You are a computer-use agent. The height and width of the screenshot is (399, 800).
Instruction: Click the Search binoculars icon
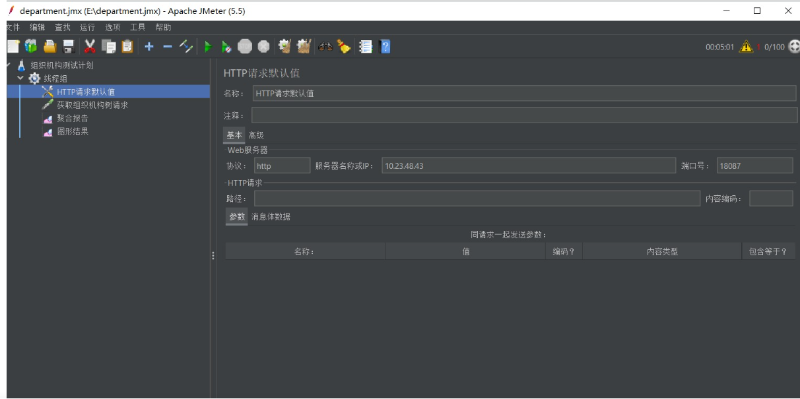(325, 47)
